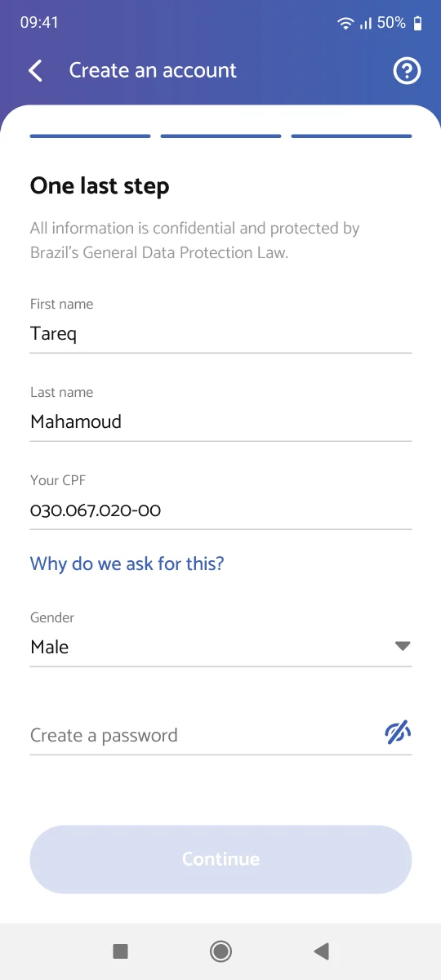Select the third progress step bar
441x980 pixels.
tap(351, 136)
